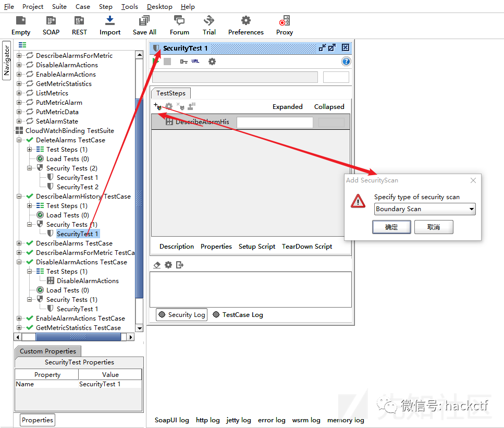Click the Collapsed button in TestSteps
The image size is (504, 428).
(x=329, y=107)
